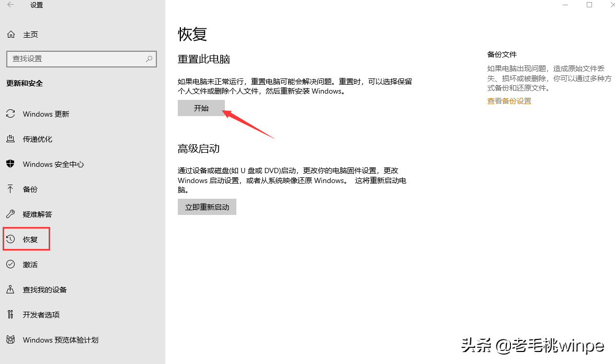Click the 传递优化 icon in the sidebar

click(x=10, y=139)
